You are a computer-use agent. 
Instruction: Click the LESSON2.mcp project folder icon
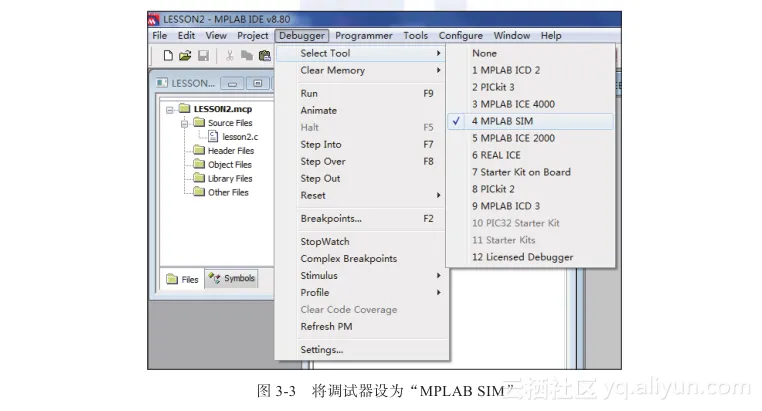point(184,108)
